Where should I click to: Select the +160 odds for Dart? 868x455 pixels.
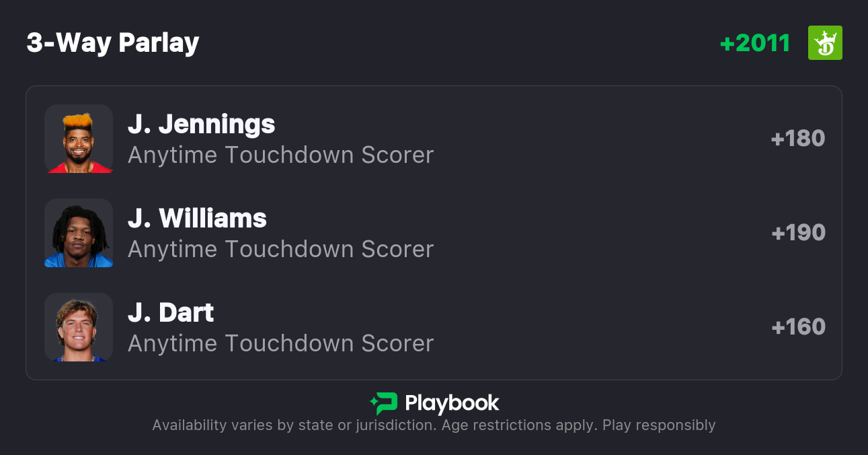798,327
